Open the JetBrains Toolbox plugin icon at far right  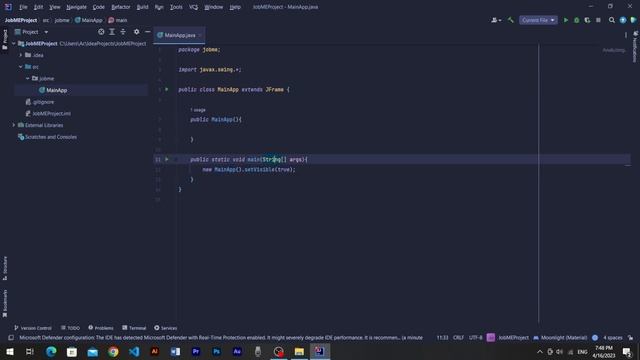pos(633,20)
